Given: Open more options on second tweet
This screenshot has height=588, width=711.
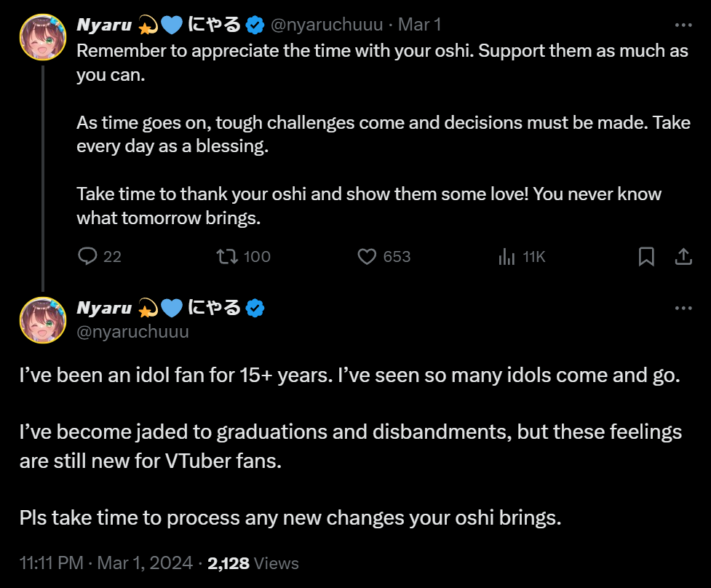Looking at the screenshot, I should [683, 308].
